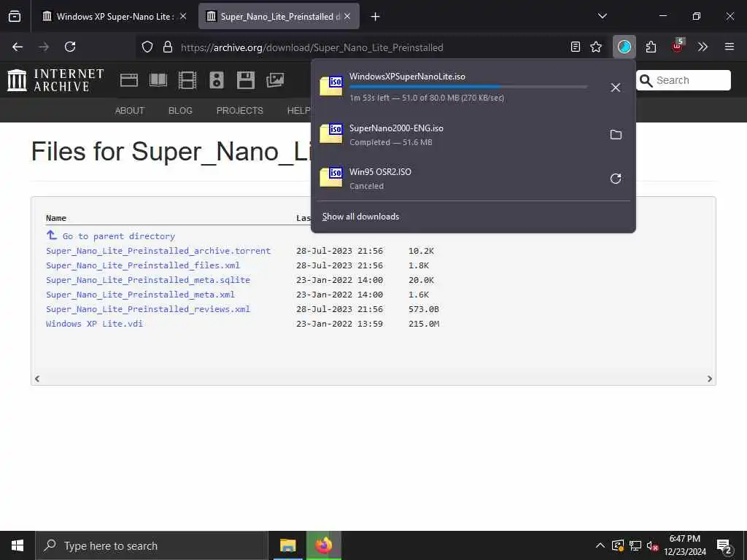
Task: Open a new tab with plus button
Action: pos(376,17)
